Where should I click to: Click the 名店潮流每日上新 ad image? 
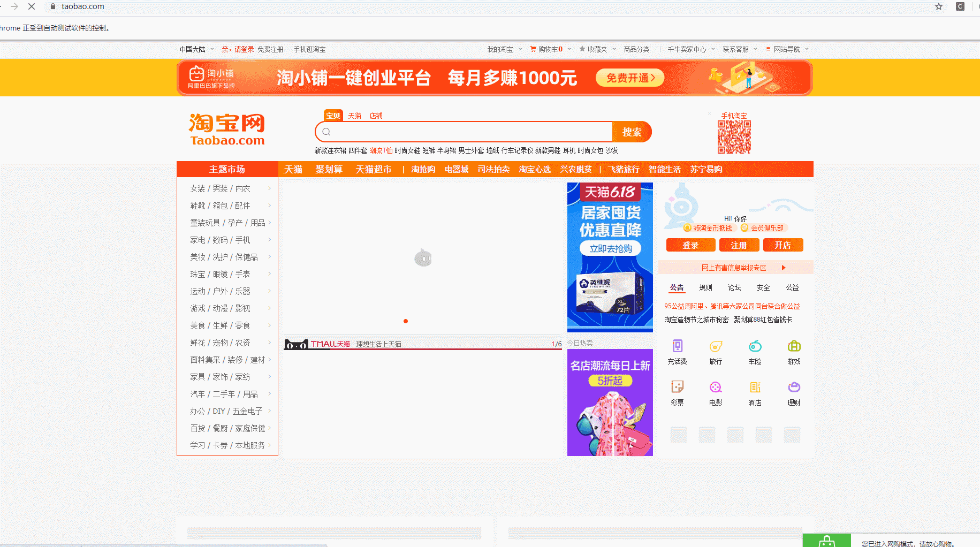610,402
